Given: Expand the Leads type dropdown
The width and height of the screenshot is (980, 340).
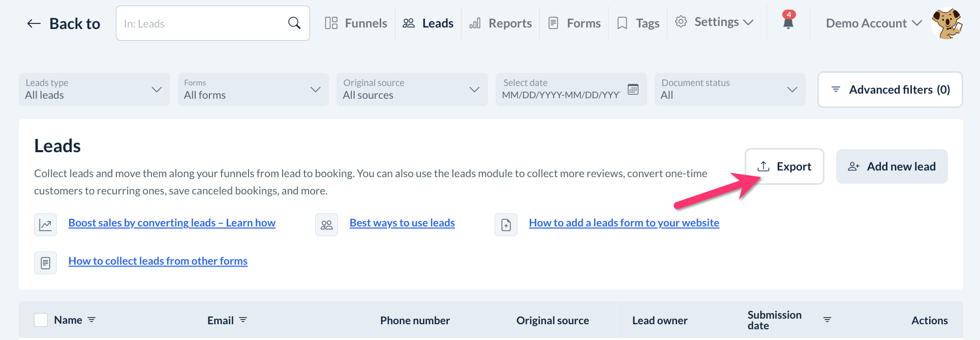Looking at the screenshot, I should click(x=95, y=90).
